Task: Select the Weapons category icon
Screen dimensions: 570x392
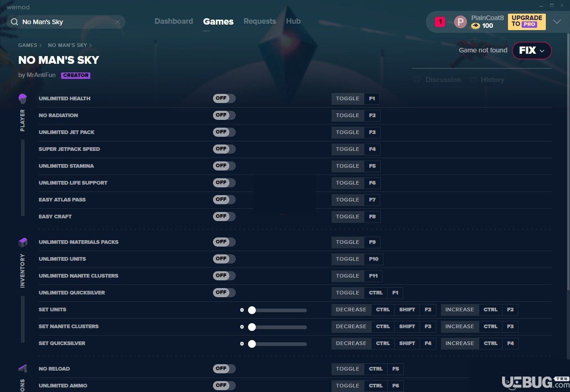Action: coord(23,368)
